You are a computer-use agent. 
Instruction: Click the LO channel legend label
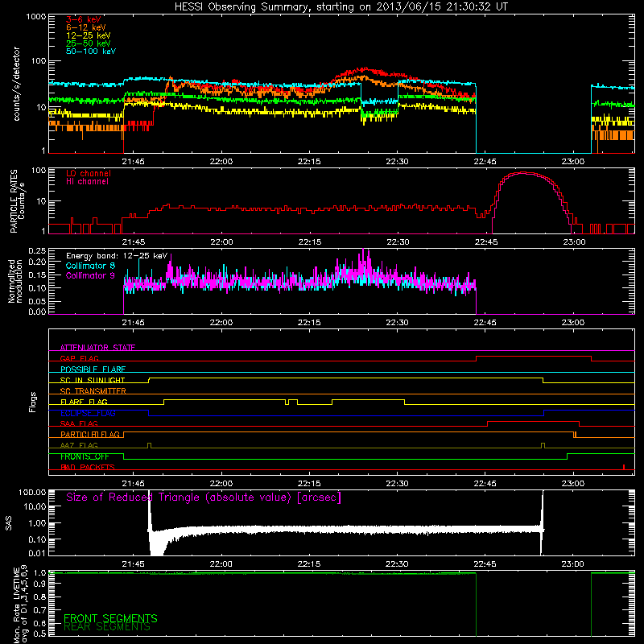(x=89, y=173)
